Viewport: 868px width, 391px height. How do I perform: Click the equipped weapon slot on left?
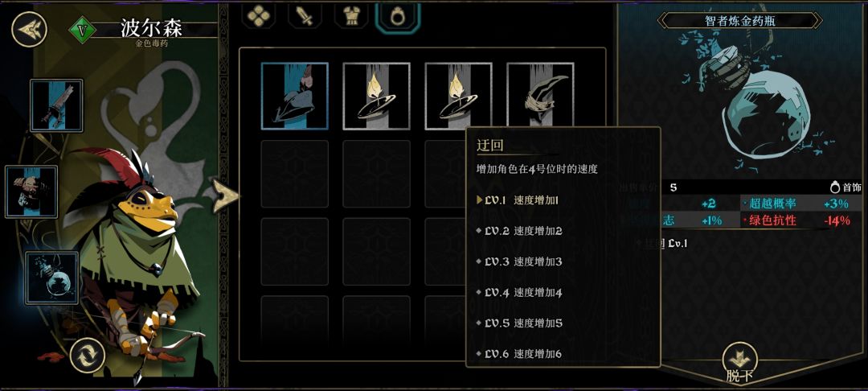tap(56, 105)
